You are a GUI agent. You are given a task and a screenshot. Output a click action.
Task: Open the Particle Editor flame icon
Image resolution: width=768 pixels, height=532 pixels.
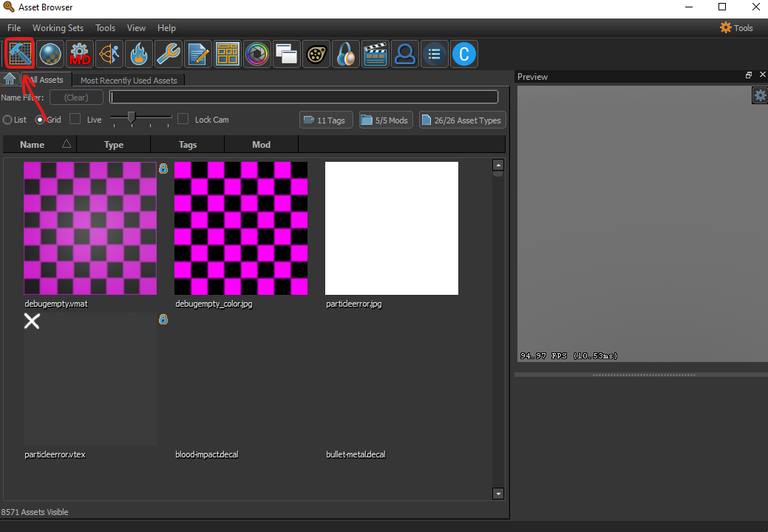pos(139,54)
